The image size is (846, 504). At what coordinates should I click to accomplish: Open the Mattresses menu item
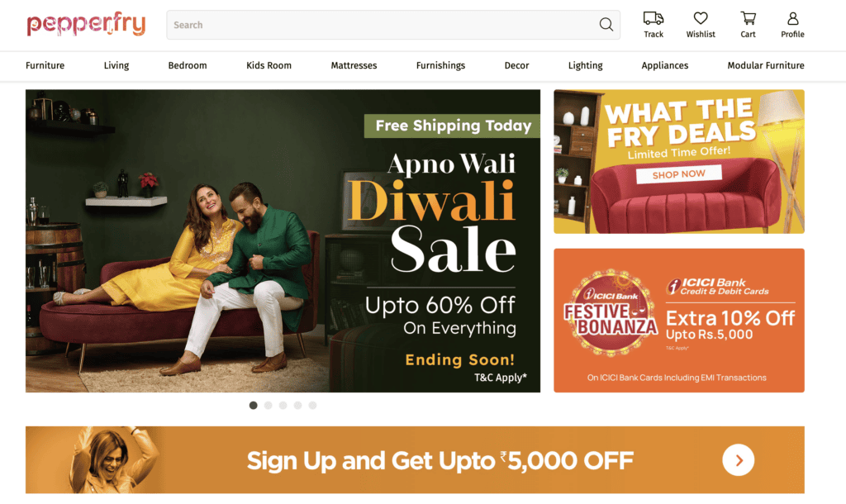click(x=354, y=65)
